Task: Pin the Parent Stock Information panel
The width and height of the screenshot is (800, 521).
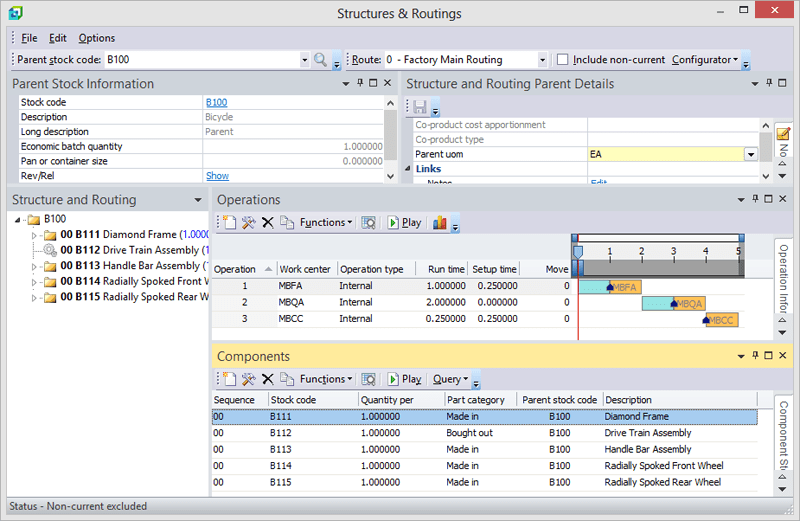Action: tap(359, 84)
